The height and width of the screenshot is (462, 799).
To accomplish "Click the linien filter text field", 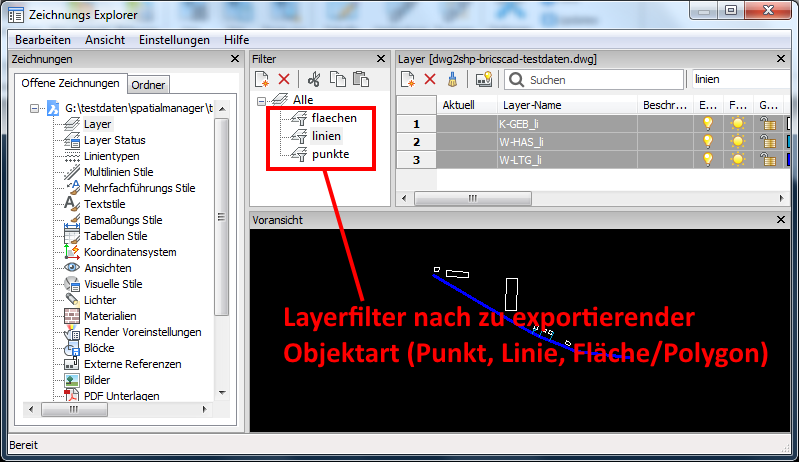I will [741, 79].
